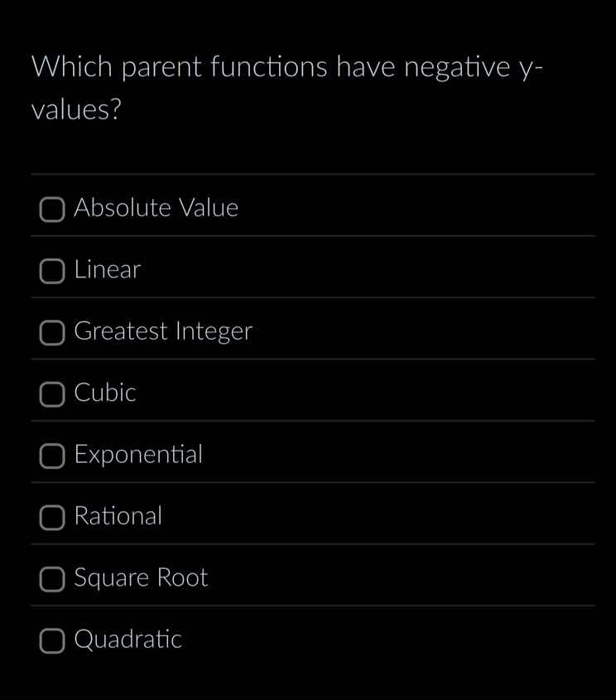
Task: Select the Absolute Value answer label
Action: click(156, 208)
